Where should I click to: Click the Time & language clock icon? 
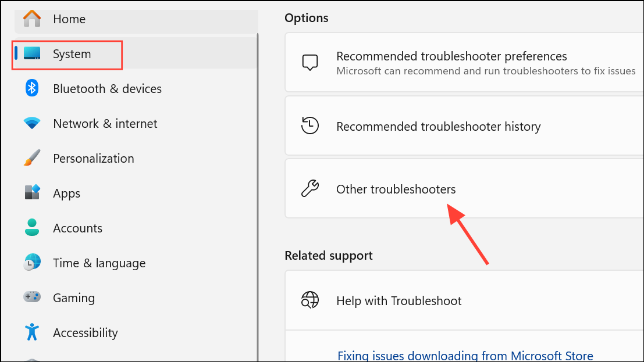click(x=31, y=263)
